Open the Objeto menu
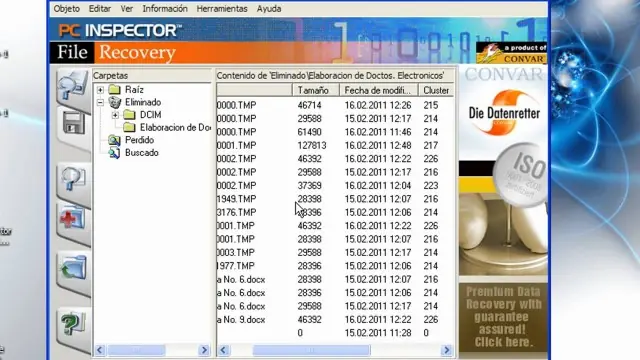 point(67,9)
